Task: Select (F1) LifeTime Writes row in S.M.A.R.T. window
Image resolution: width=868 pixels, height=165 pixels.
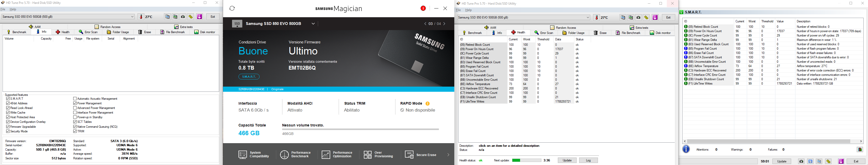Action: (773, 84)
